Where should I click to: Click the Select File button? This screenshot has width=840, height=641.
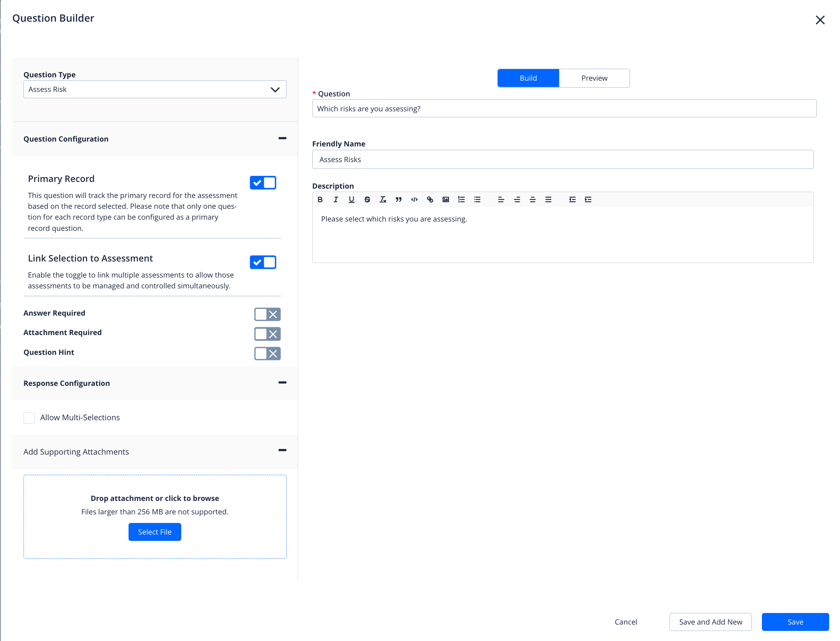click(x=155, y=532)
